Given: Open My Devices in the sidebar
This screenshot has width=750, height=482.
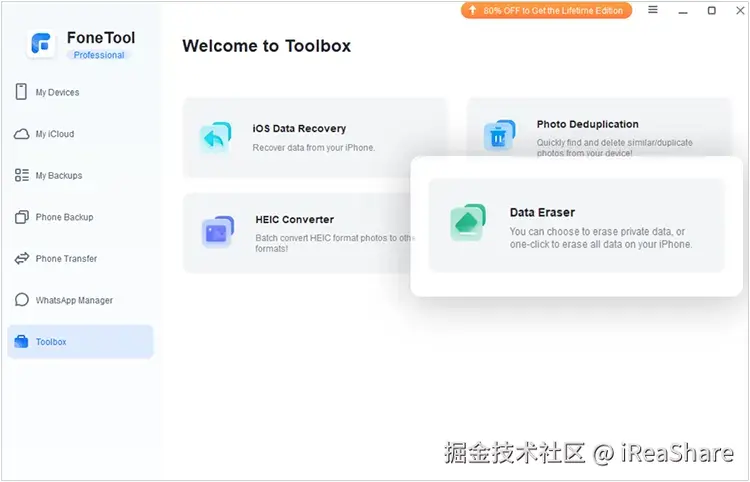Looking at the screenshot, I should [80, 92].
